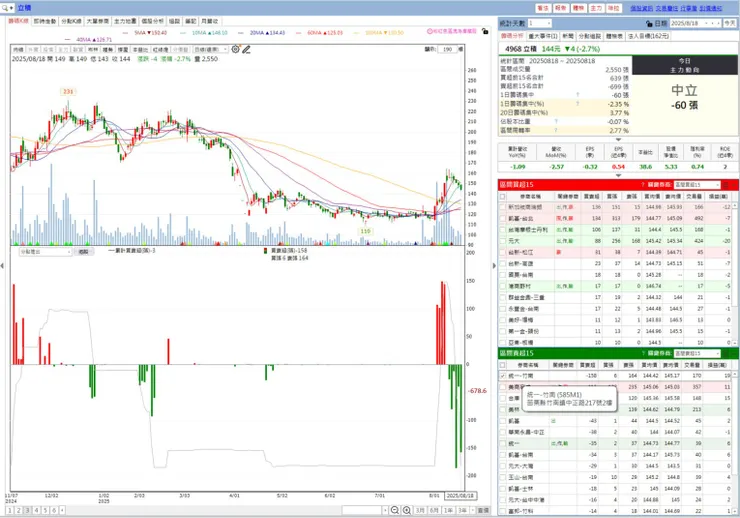Open the 統計天數 dropdown
740x518 pixels.
click(539, 23)
